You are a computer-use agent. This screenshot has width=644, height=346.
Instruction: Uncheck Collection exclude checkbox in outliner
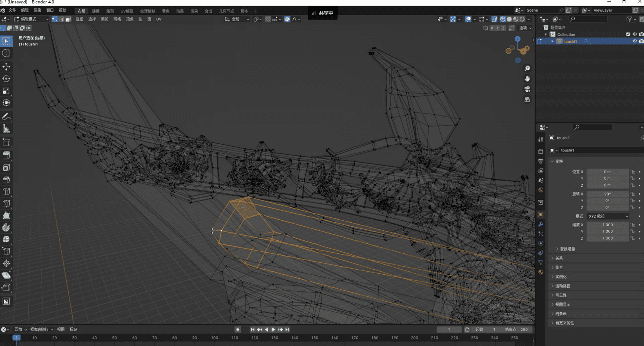point(628,34)
